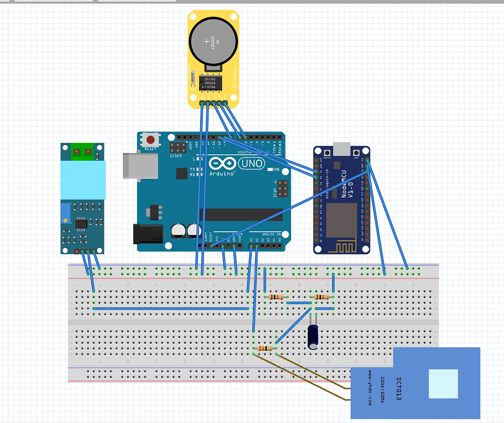Select the voltage sensor module

[82, 197]
